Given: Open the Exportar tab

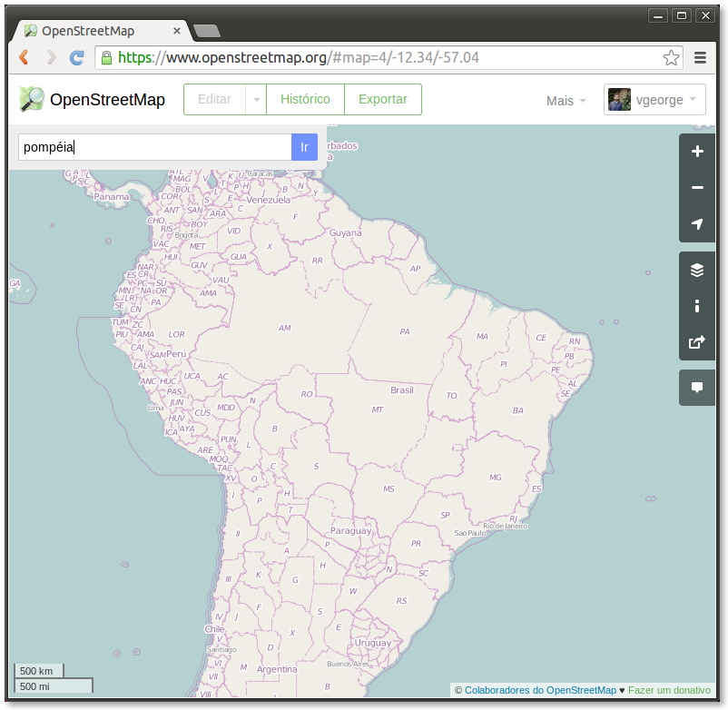Looking at the screenshot, I should (x=382, y=99).
